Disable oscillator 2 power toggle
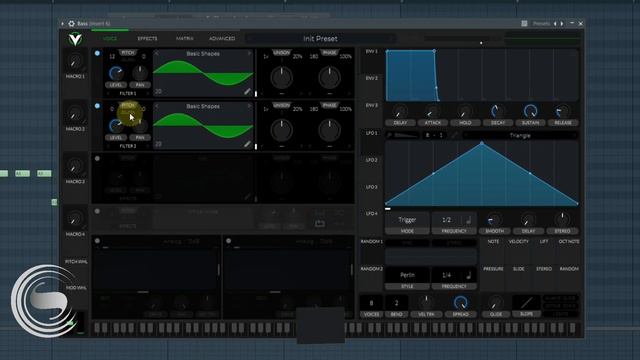Screen dimensions: 640x360 [x=97, y=106]
